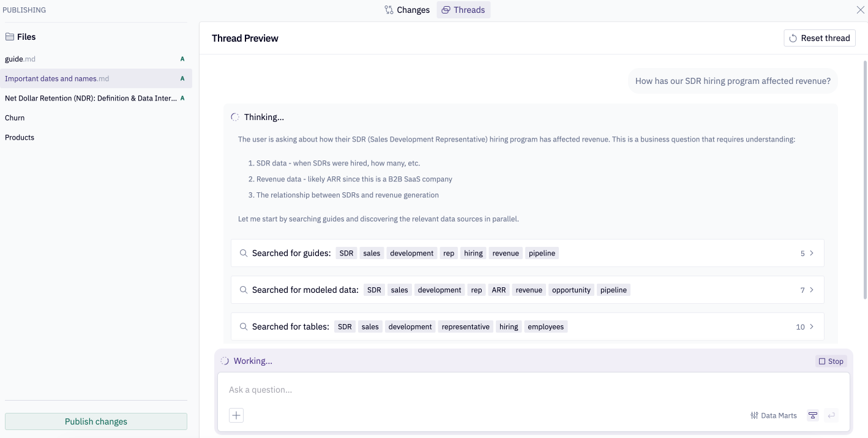Expand the Searched for modeled data chevron

(x=812, y=290)
